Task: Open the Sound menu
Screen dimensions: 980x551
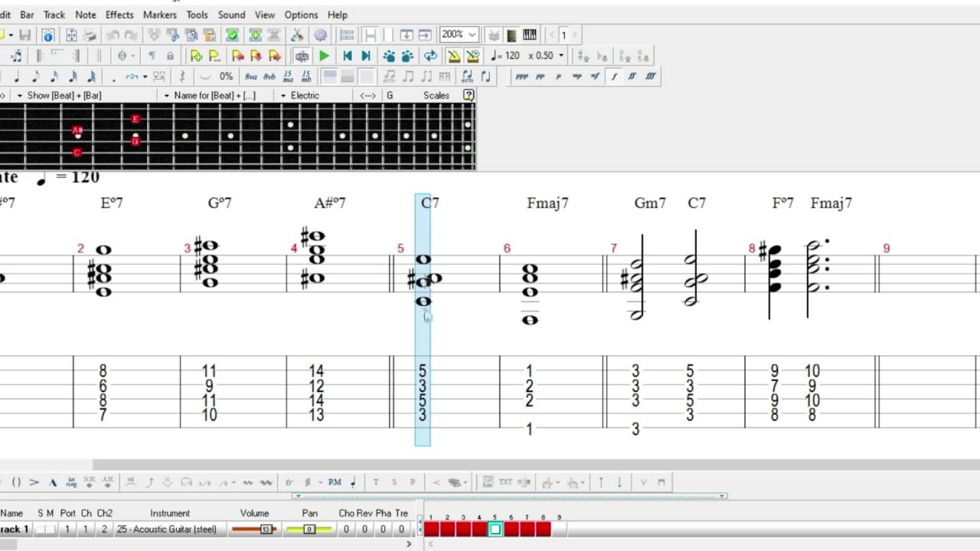Action: pyautogui.click(x=231, y=15)
